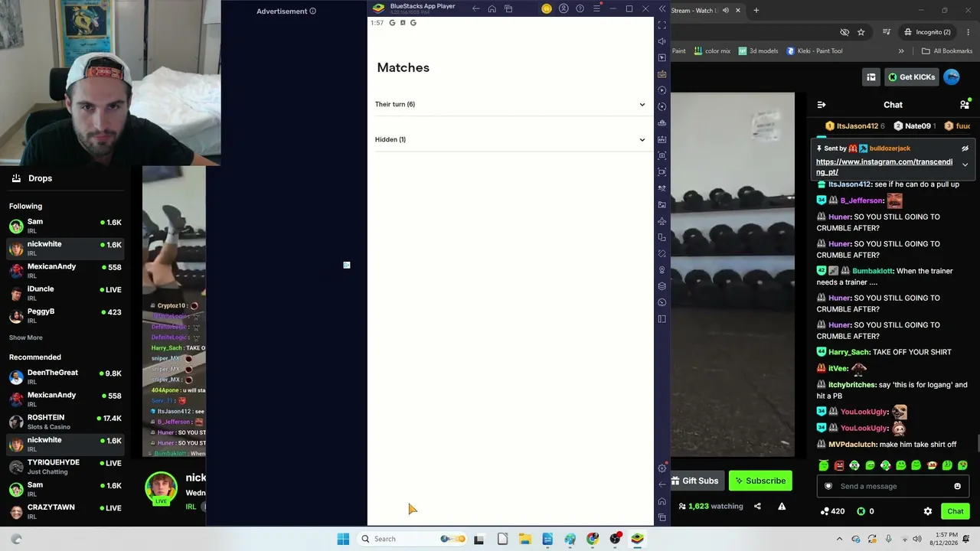This screenshot has width=980, height=551.
Task: Report the stream with warning icon
Action: point(782,506)
